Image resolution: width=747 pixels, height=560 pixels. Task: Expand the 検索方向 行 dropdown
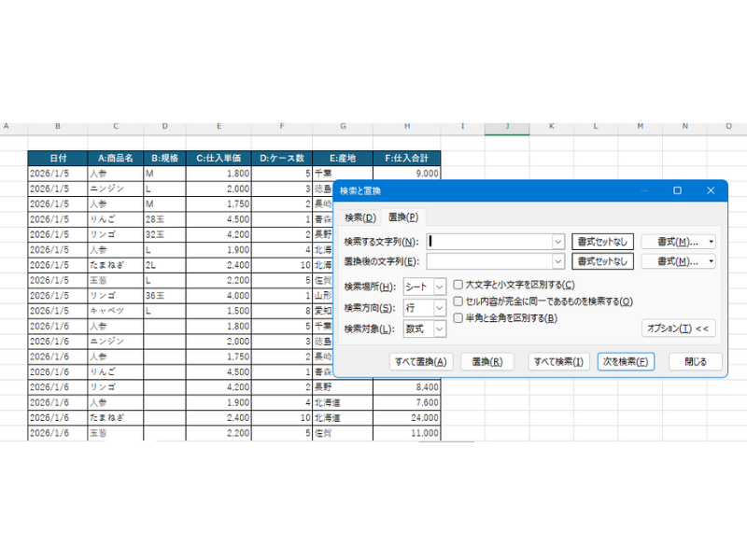pos(440,308)
